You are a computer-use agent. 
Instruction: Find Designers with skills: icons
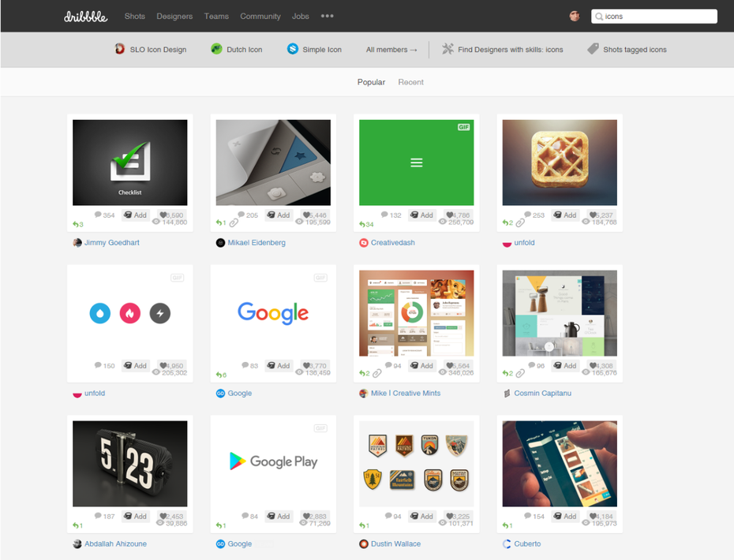pos(510,50)
